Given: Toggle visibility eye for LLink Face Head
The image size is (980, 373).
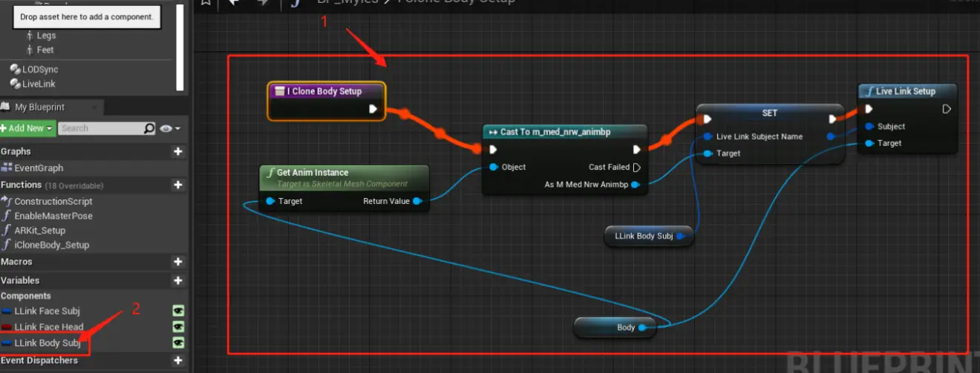Looking at the screenshot, I should coord(178,327).
